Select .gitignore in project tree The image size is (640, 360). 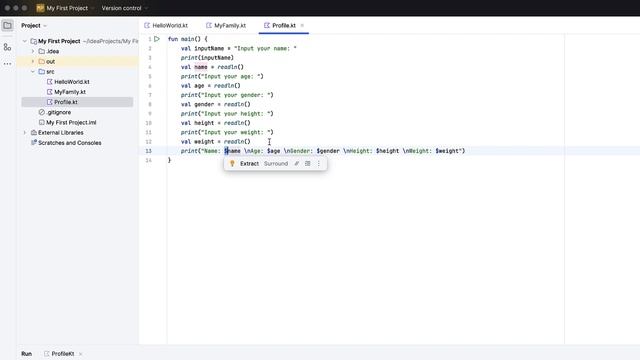point(59,112)
